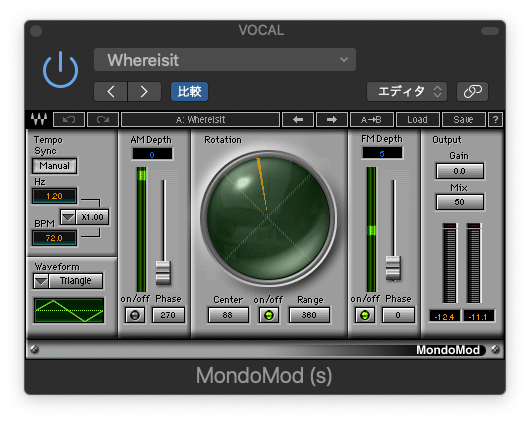Click the FM Phase 0 value
530x423 pixels.
398,315
